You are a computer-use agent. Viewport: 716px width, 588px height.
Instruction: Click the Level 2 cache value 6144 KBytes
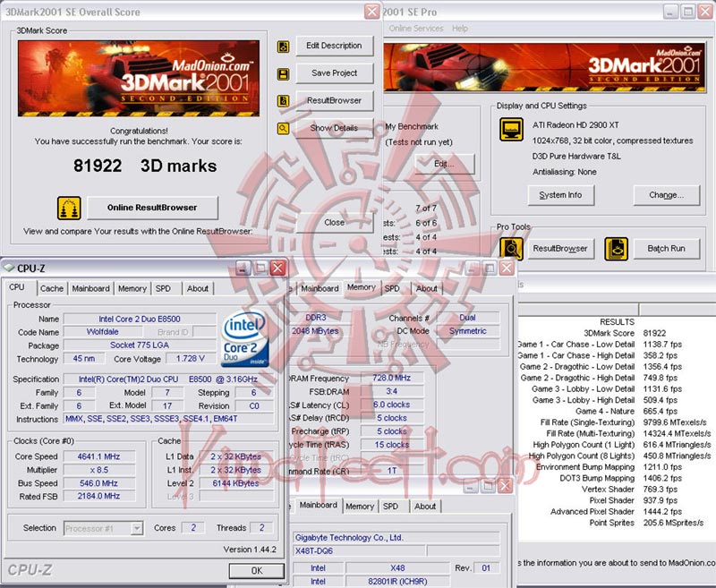tap(236, 483)
